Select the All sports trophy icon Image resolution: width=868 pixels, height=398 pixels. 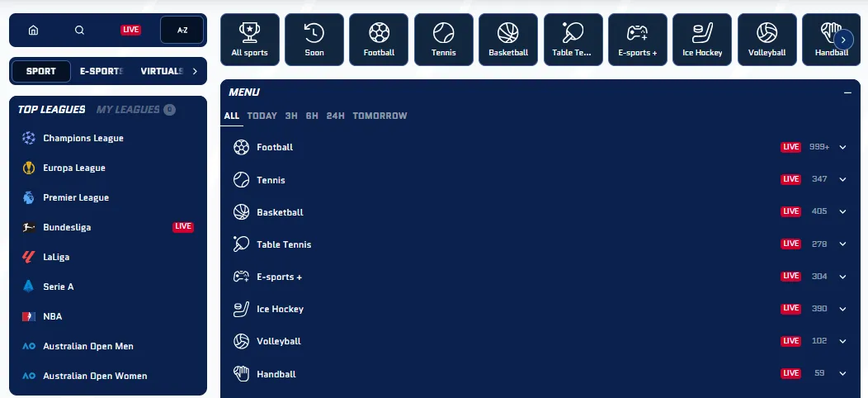pos(249,39)
